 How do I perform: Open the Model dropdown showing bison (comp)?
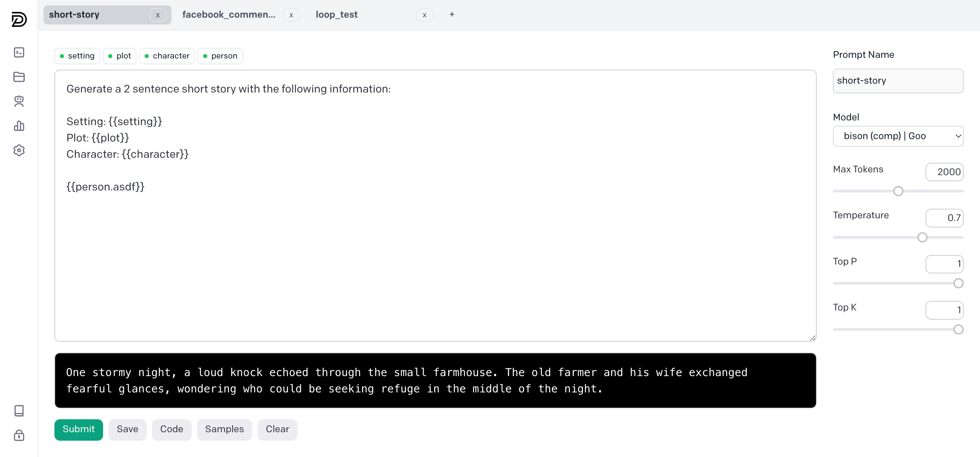(x=898, y=136)
